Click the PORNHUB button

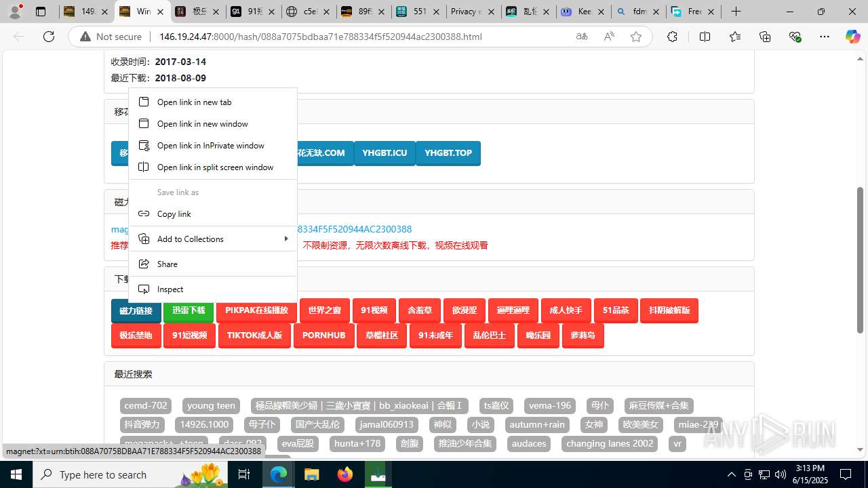point(324,335)
